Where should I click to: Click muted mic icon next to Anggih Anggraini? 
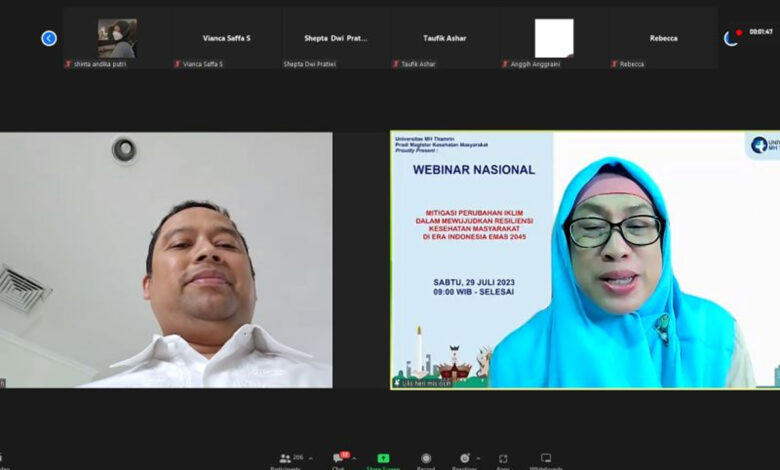[505, 64]
